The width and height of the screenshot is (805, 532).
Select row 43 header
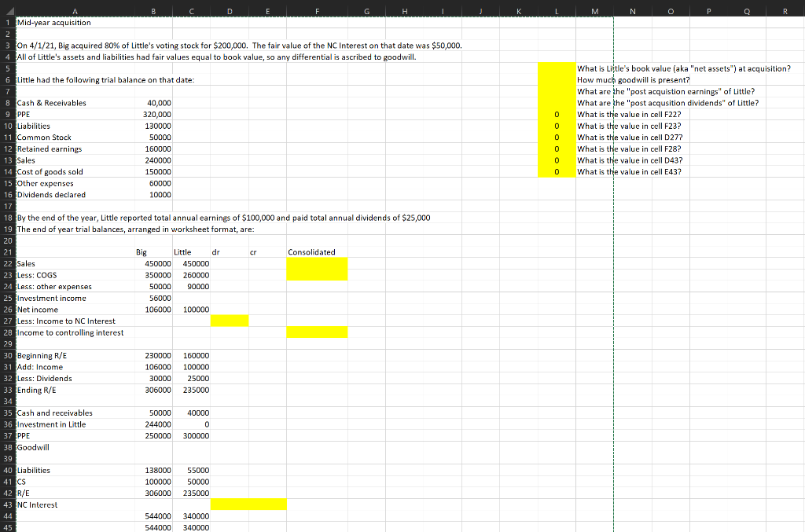(x=8, y=504)
